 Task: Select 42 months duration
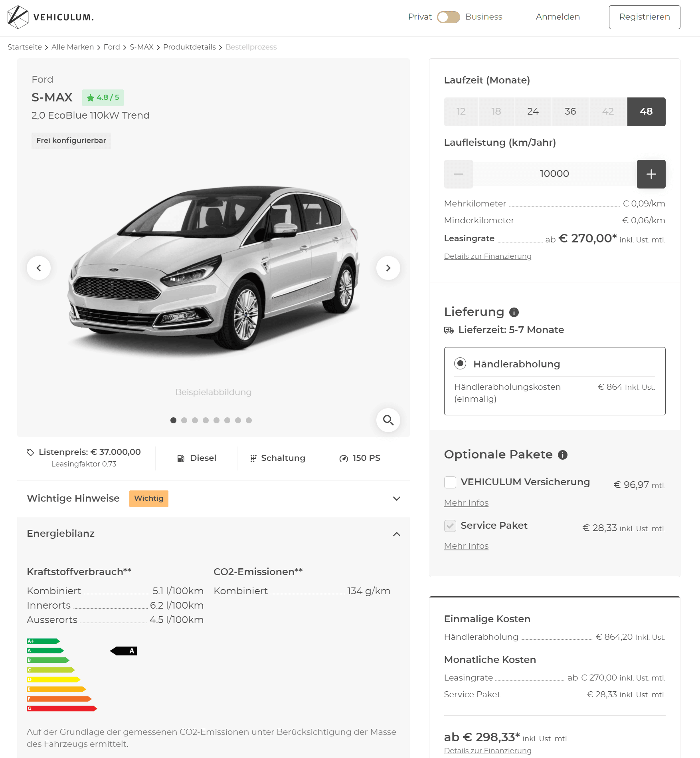click(608, 112)
